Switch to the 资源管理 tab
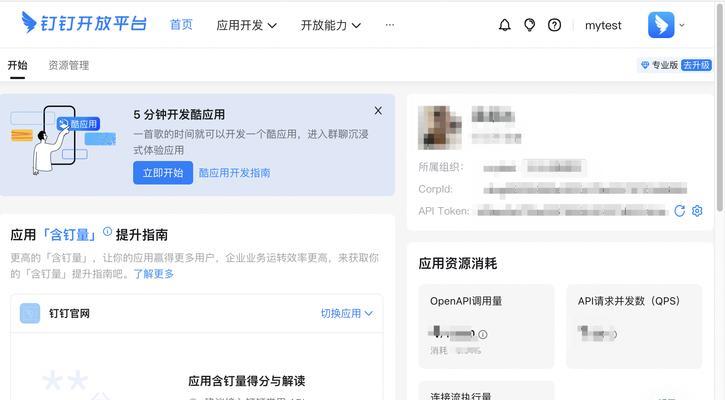Viewport: 725px width, 400px height. click(68, 65)
